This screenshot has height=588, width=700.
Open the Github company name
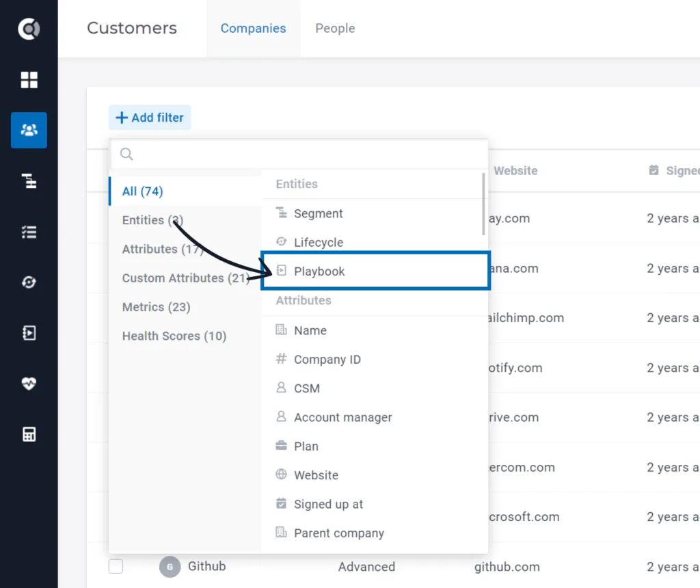(206, 566)
